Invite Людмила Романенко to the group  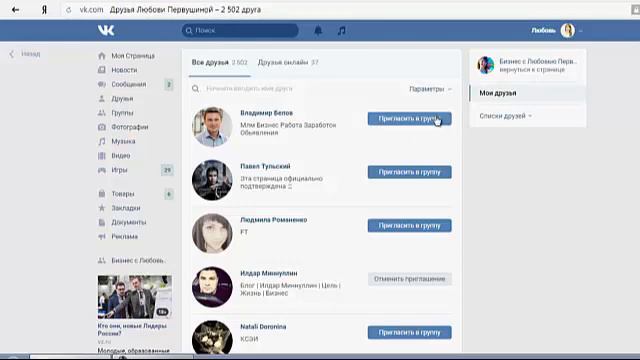409,226
